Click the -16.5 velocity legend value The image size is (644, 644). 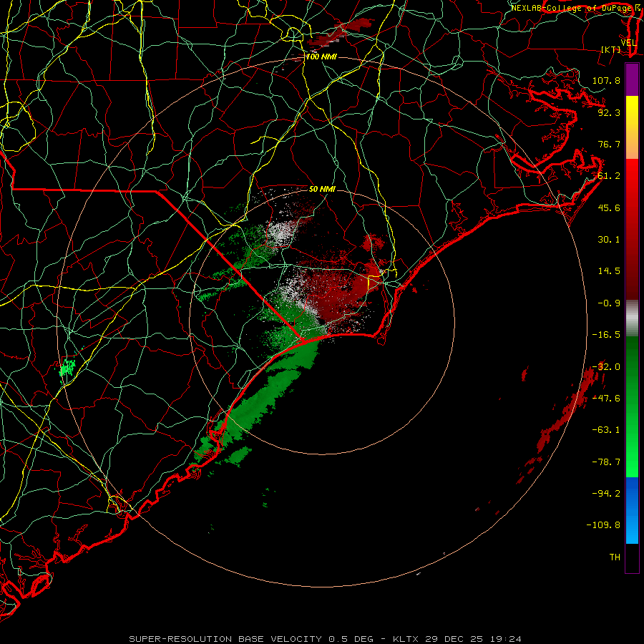click(x=606, y=335)
